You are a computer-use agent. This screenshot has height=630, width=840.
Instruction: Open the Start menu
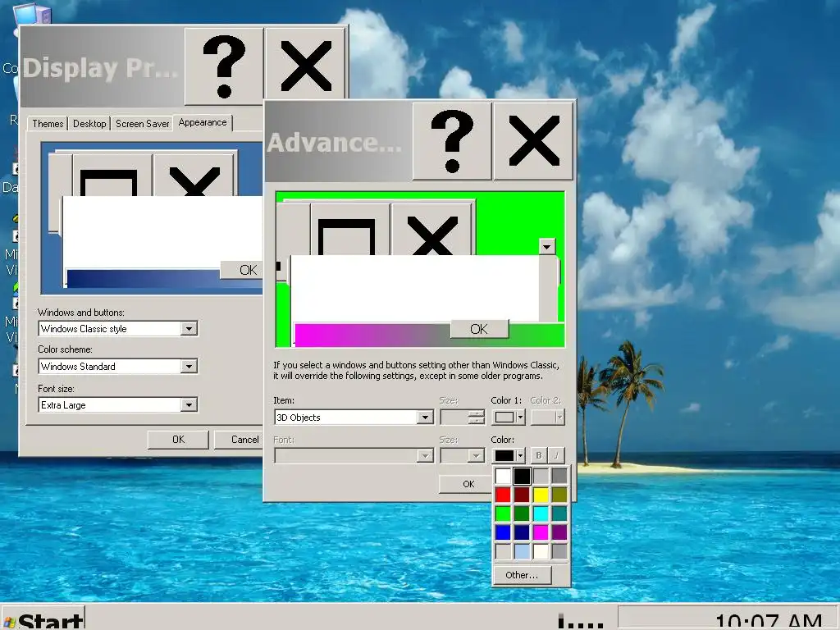point(43,619)
